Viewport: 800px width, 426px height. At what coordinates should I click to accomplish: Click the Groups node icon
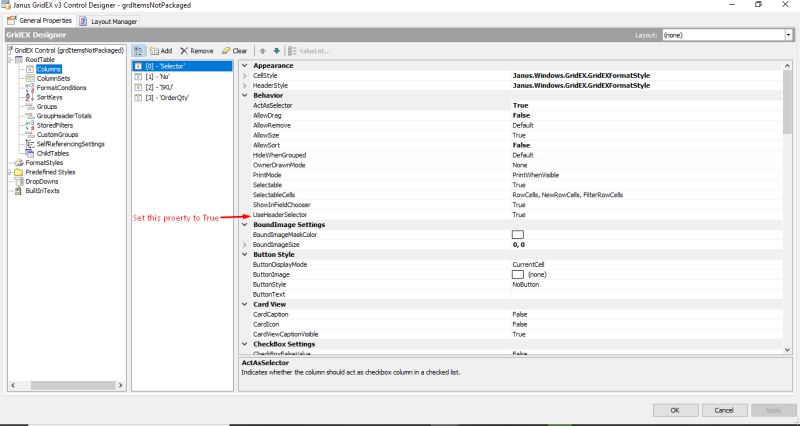(x=30, y=107)
